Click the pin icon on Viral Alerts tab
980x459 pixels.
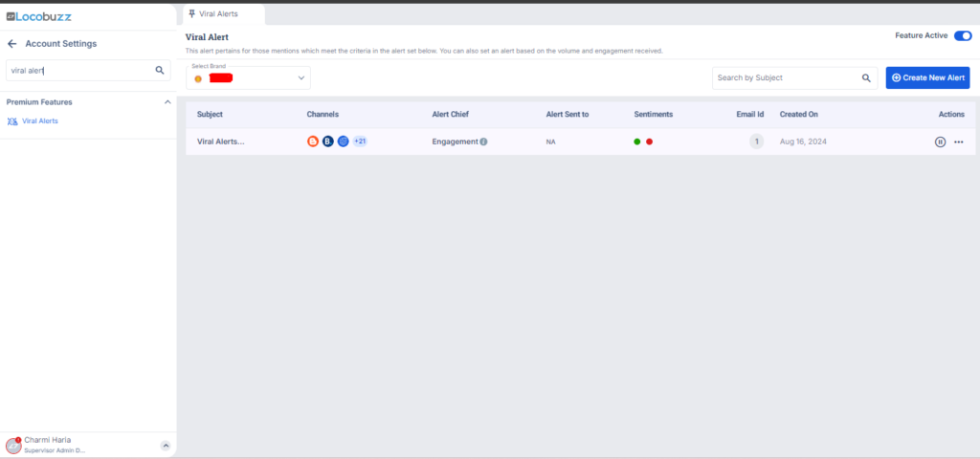tap(191, 13)
